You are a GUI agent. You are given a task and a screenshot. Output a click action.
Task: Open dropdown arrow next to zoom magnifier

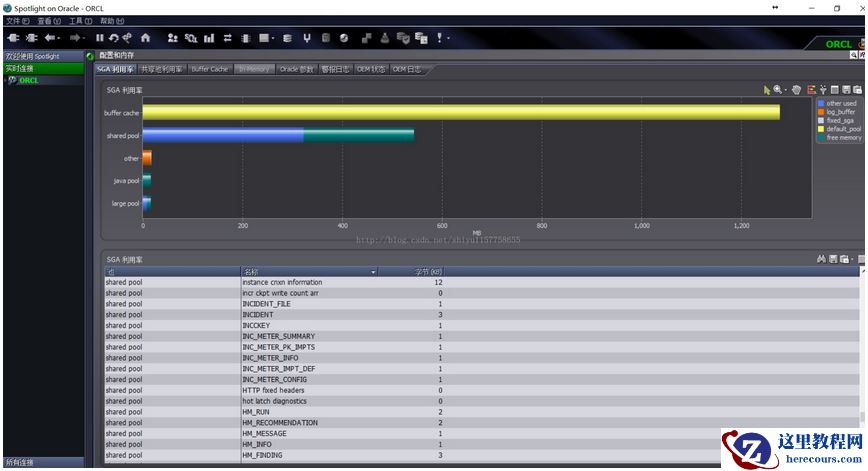click(786, 90)
